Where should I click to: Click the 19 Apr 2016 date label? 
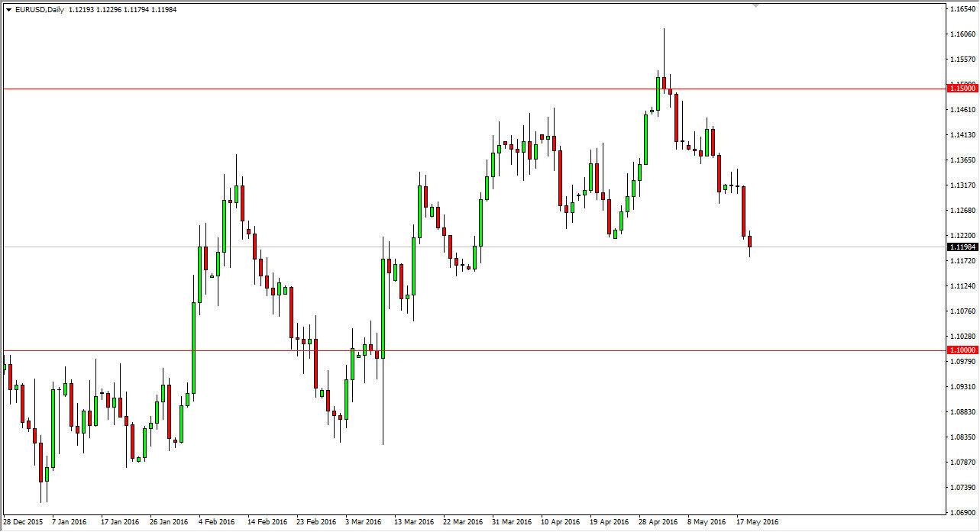610,523
